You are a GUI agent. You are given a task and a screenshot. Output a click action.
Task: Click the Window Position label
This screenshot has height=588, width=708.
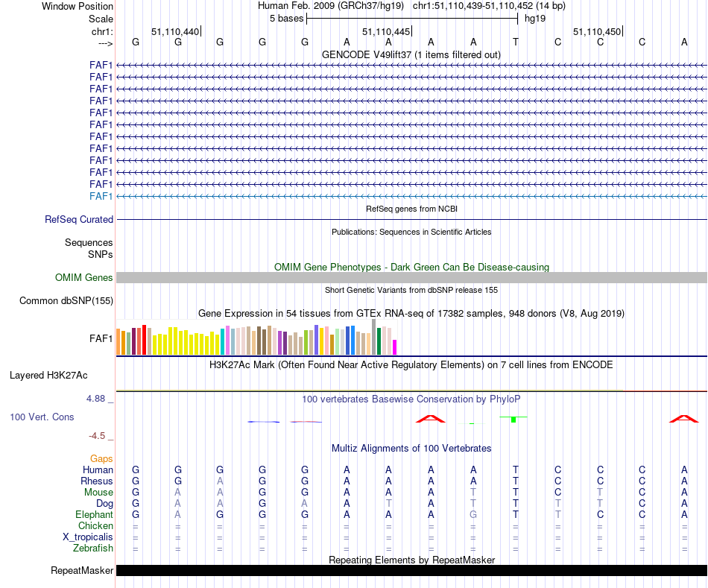tap(78, 6)
